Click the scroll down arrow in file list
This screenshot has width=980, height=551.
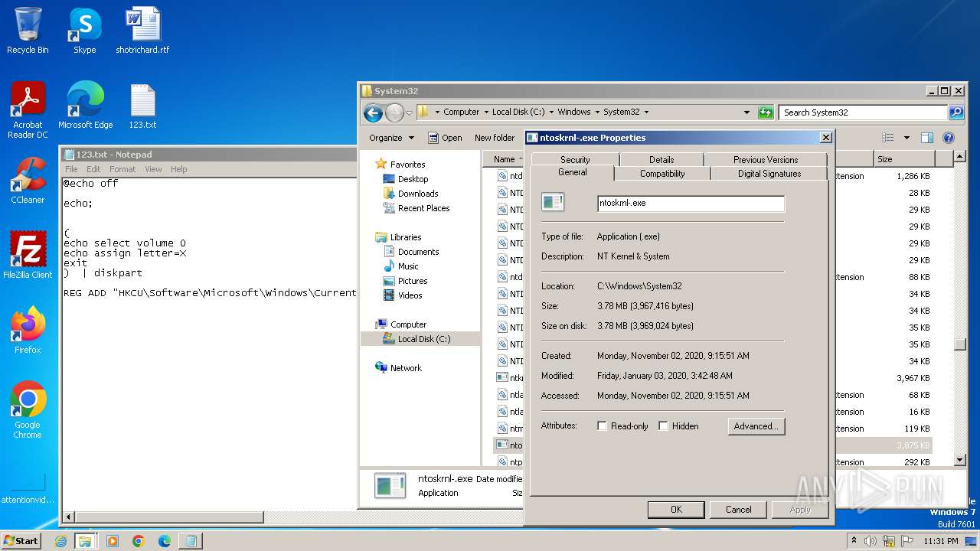click(x=960, y=460)
